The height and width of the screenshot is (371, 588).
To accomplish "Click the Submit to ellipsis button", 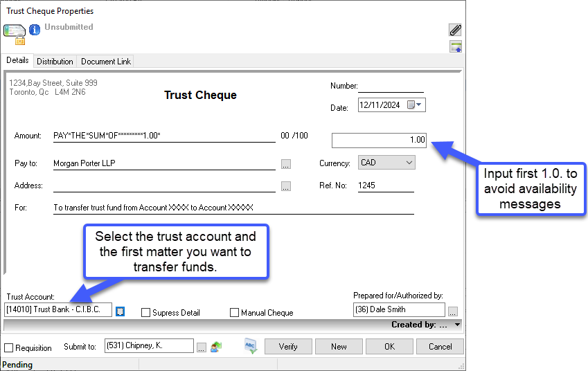I will pyautogui.click(x=202, y=347).
